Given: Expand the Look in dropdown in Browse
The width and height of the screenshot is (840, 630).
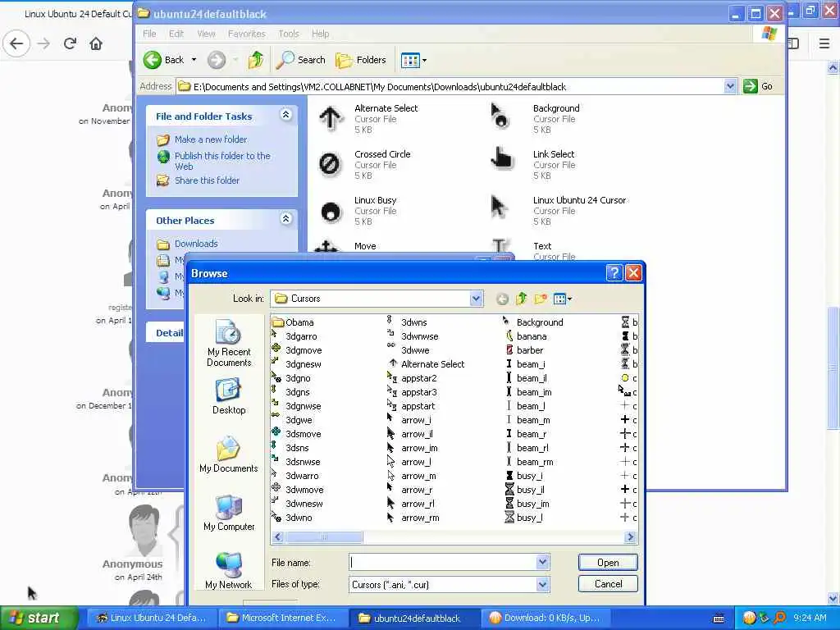Looking at the screenshot, I should click(476, 299).
